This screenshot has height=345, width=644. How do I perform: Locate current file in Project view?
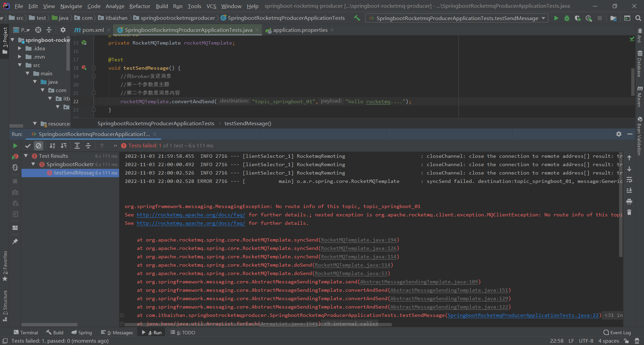tap(38, 30)
